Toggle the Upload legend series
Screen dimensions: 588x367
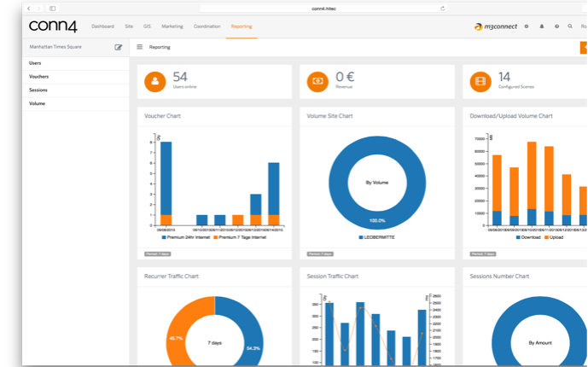pos(554,237)
